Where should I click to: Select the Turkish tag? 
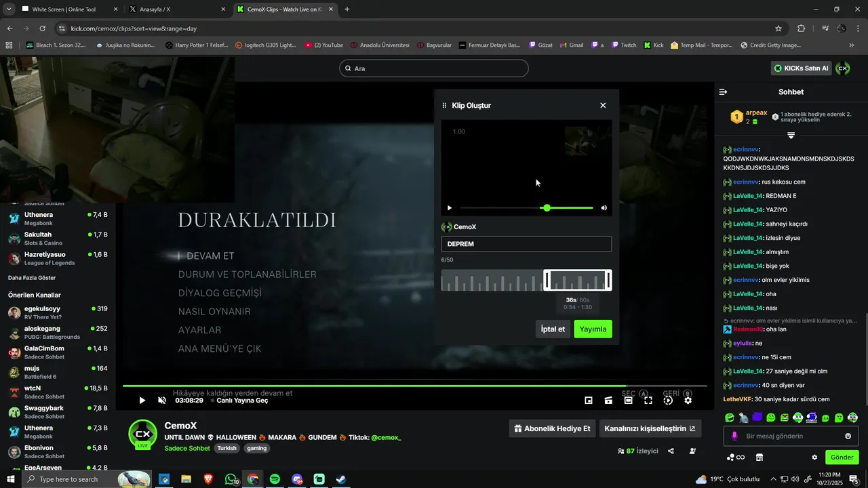point(226,449)
